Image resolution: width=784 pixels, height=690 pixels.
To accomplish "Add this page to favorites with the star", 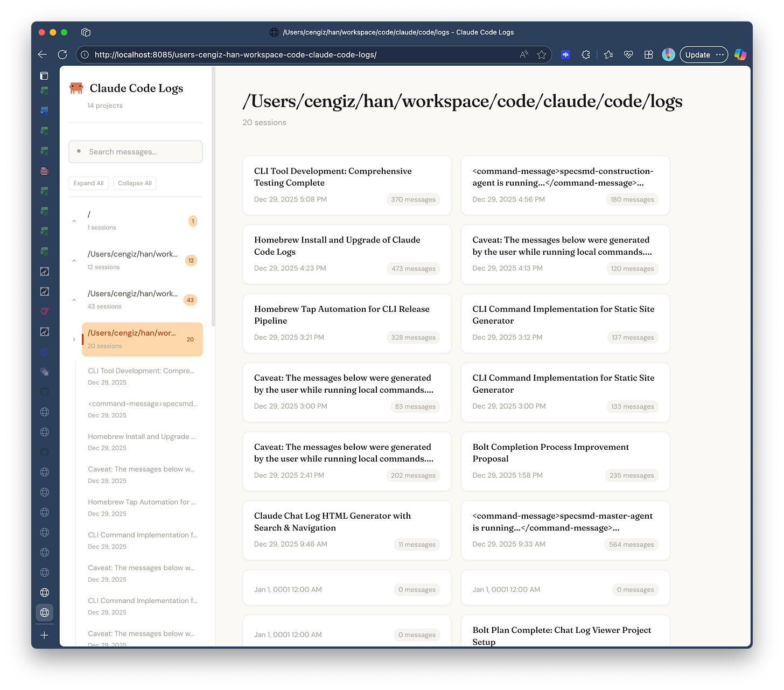I will [x=542, y=54].
